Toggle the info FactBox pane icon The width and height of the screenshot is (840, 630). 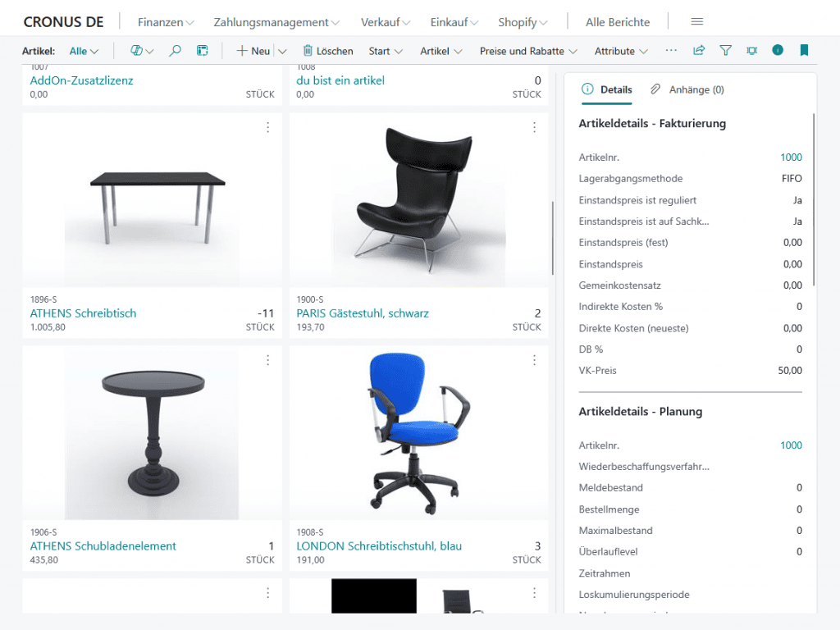pyautogui.click(x=778, y=51)
